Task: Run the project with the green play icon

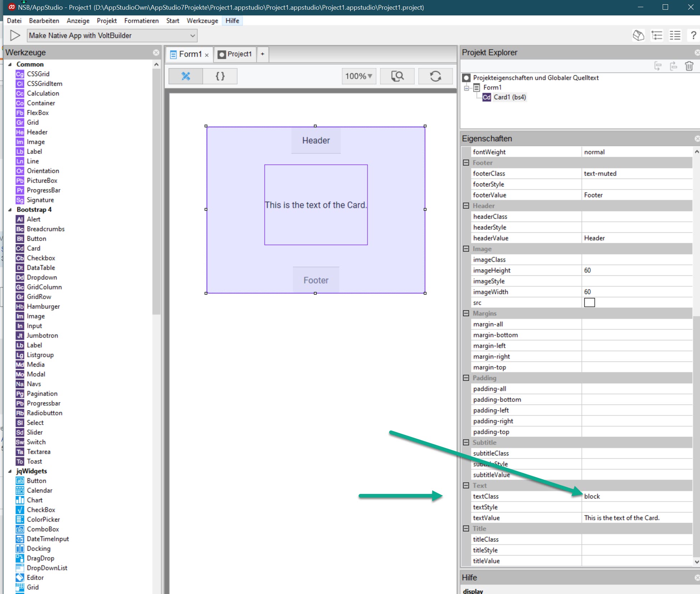Action: (14, 35)
